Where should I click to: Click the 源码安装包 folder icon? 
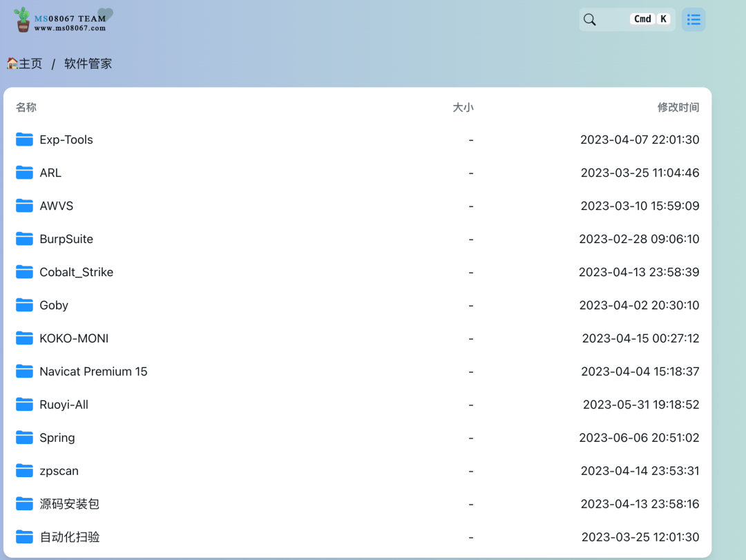pyautogui.click(x=24, y=503)
